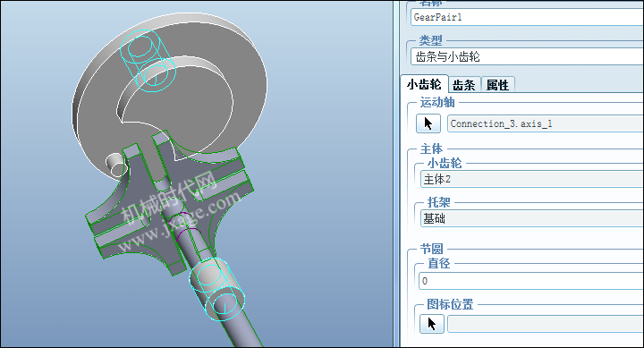Viewport: 644px width, 348px height.
Task: Select the 小齿轮 tab
Action: click(424, 84)
